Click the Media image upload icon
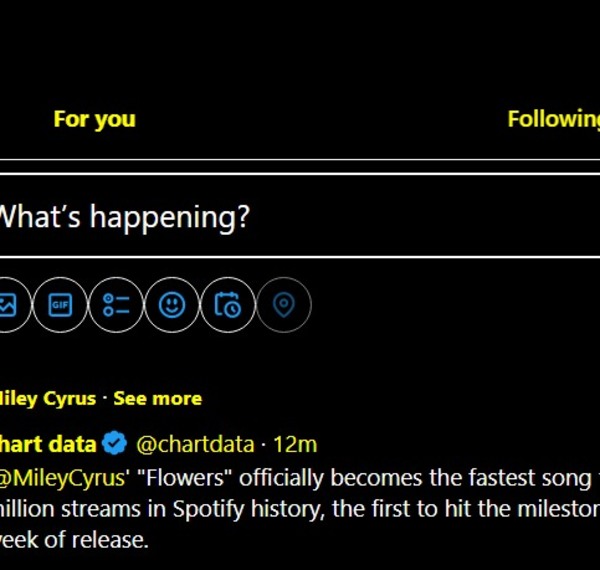Screen dimensions: 600x570 click(x=8, y=304)
